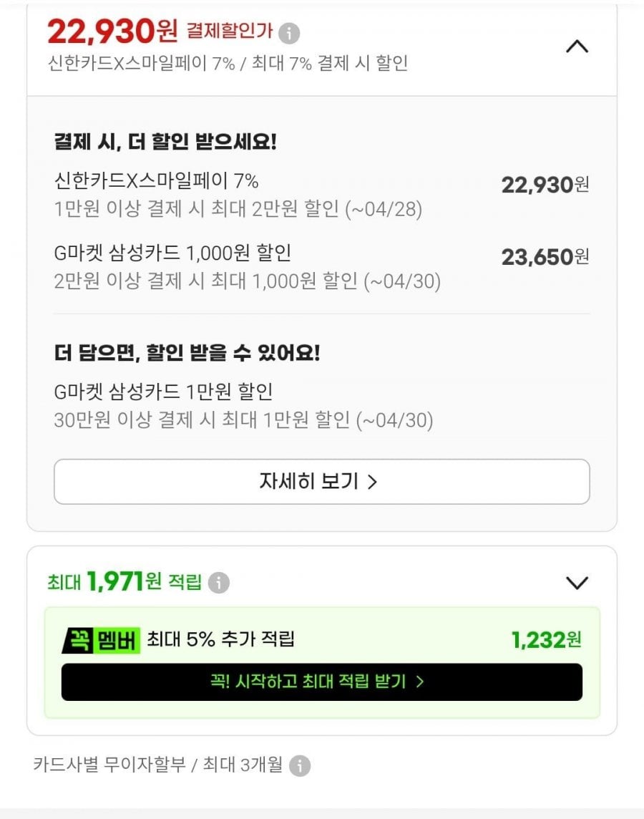Screen dimensions: 644x819
Task: Tap 최대 5% 추가 적립 label
Action: point(220,639)
